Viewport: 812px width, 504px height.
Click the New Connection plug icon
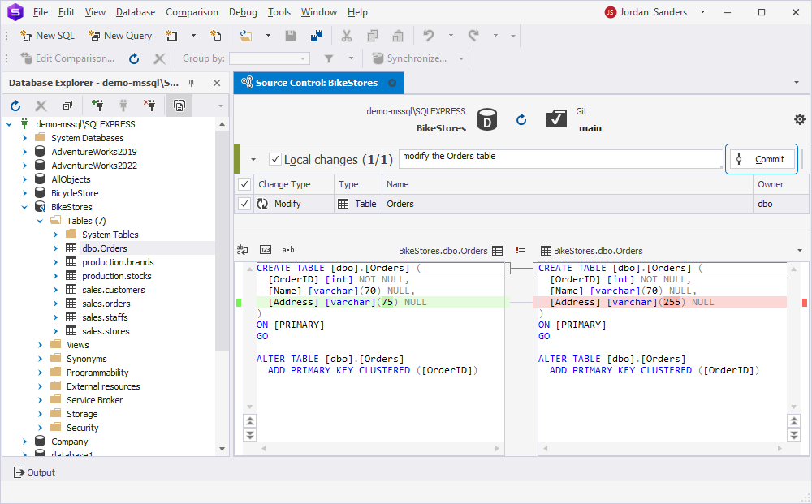coord(97,106)
